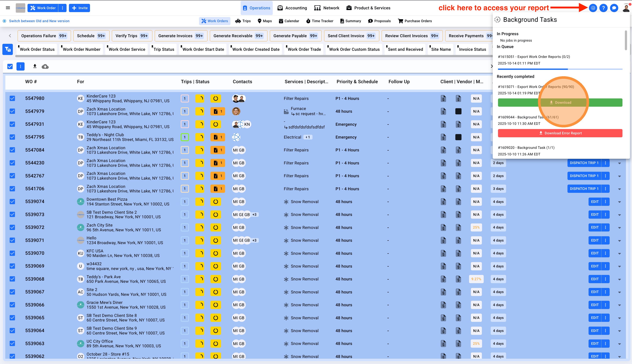Uncheck work order 5547979 checkbox
The image size is (632, 364).
point(12,111)
